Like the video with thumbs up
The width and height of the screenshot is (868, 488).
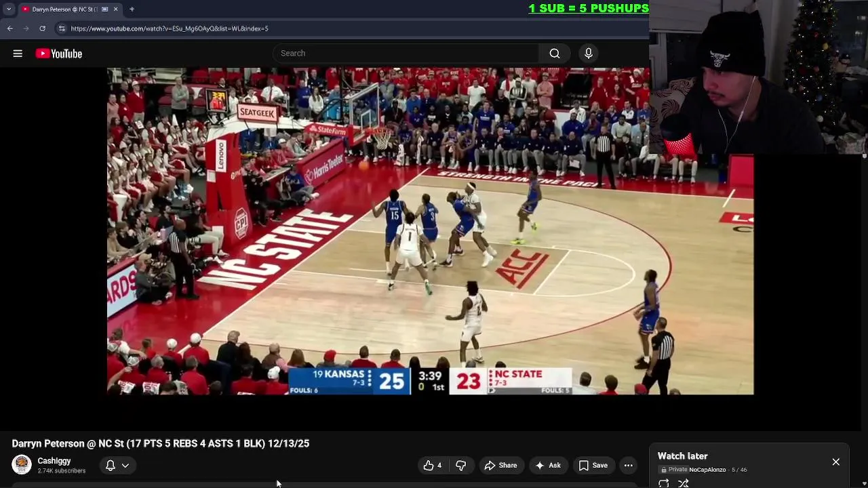(x=432, y=465)
